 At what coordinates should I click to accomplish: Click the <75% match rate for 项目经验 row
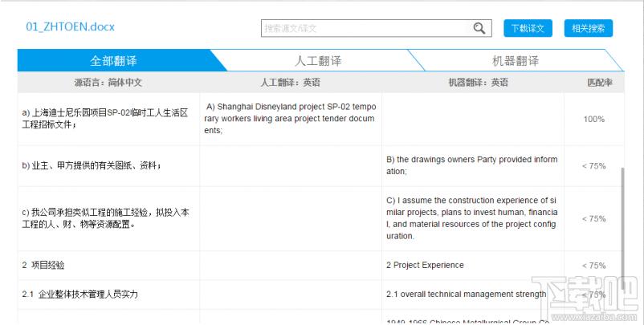point(594,266)
